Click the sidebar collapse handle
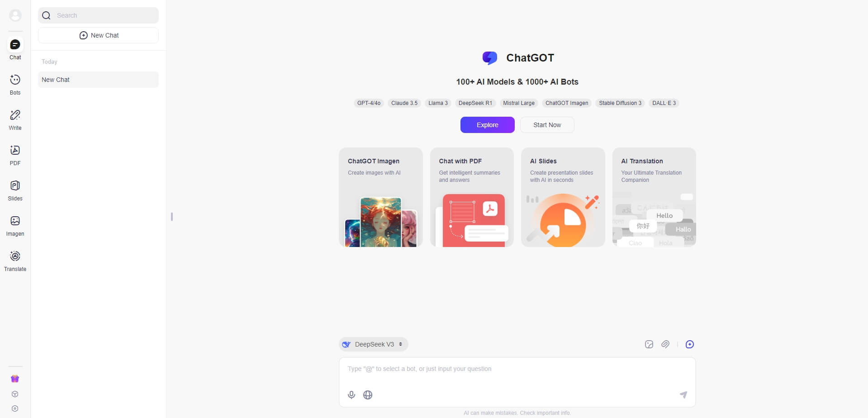The height and width of the screenshot is (418, 868). pyautogui.click(x=172, y=217)
